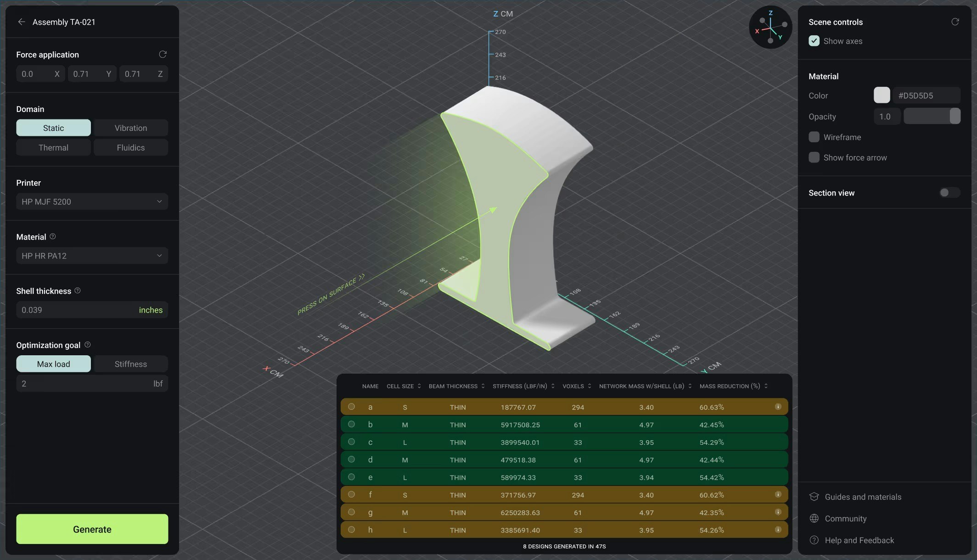Open info icon on design row h
Screen dimensions: 977x560
tap(778, 530)
